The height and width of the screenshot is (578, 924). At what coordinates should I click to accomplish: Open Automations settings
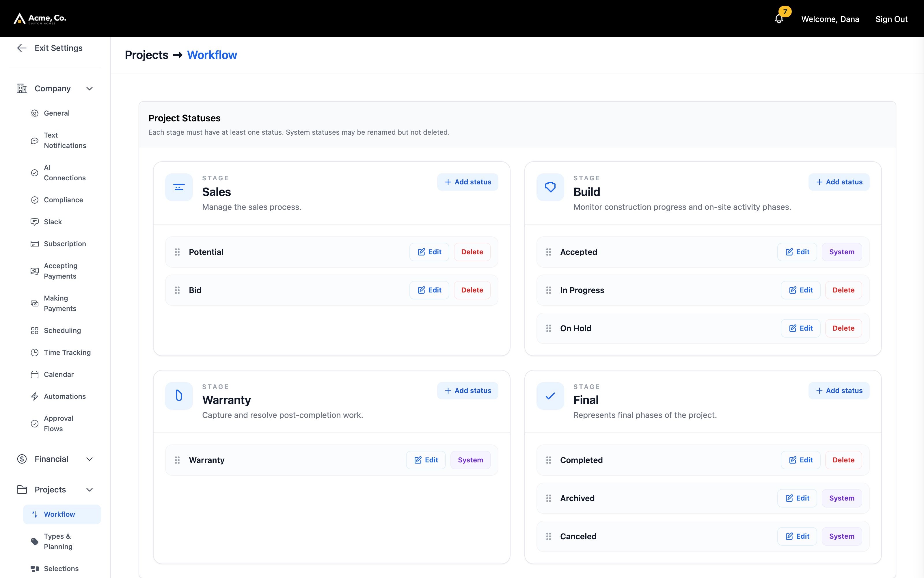click(x=62, y=397)
